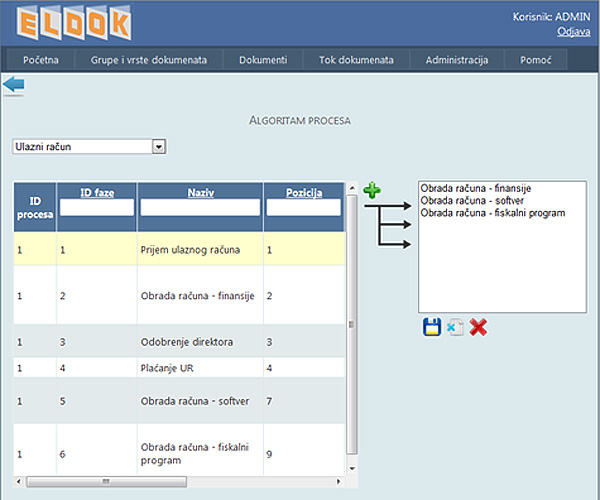
Task: Click the blue floppy disk save icon
Action: pyautogui.click(x=432, y=327)
